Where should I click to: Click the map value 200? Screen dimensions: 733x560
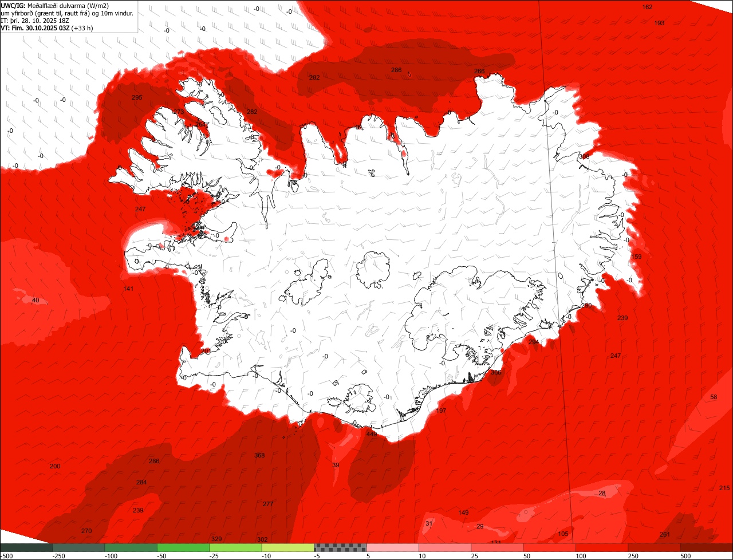55,466
